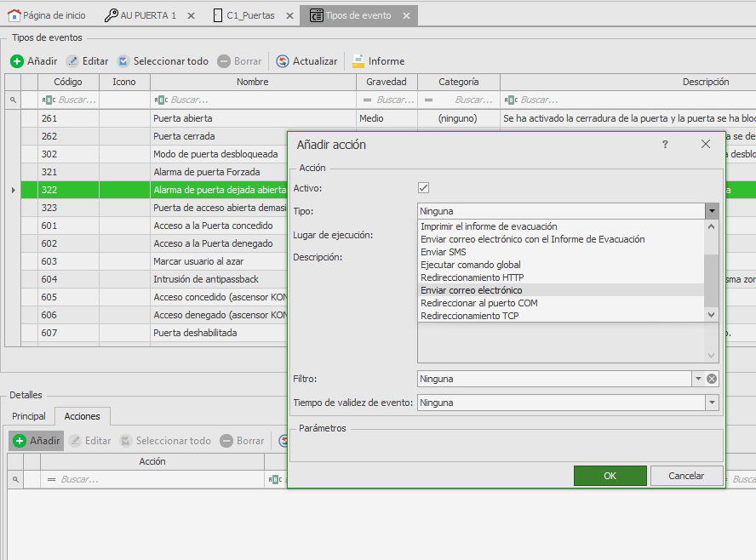Select the Redireccionamiento HTTP option
Image resolution: width=756 pixels, height=560 pixels.
click(x=561, y=277)
